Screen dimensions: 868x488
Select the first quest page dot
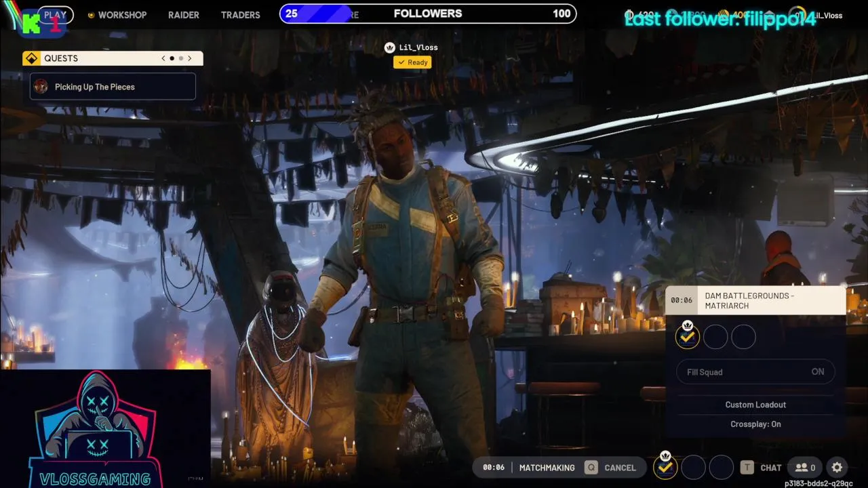pos(172,58)
